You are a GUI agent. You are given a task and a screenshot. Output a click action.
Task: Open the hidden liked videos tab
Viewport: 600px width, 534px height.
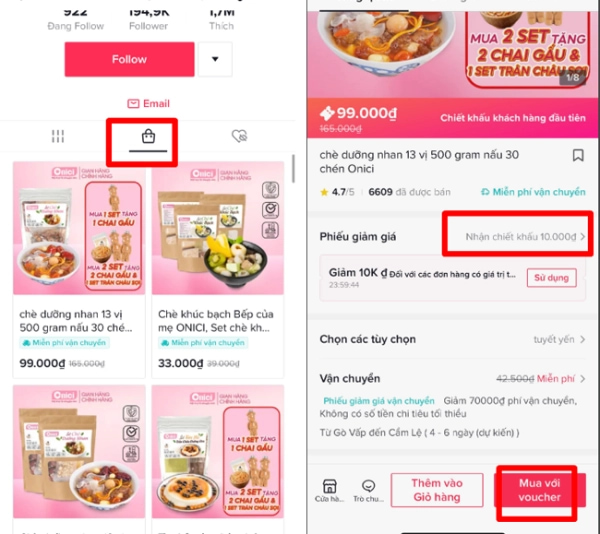240,136
